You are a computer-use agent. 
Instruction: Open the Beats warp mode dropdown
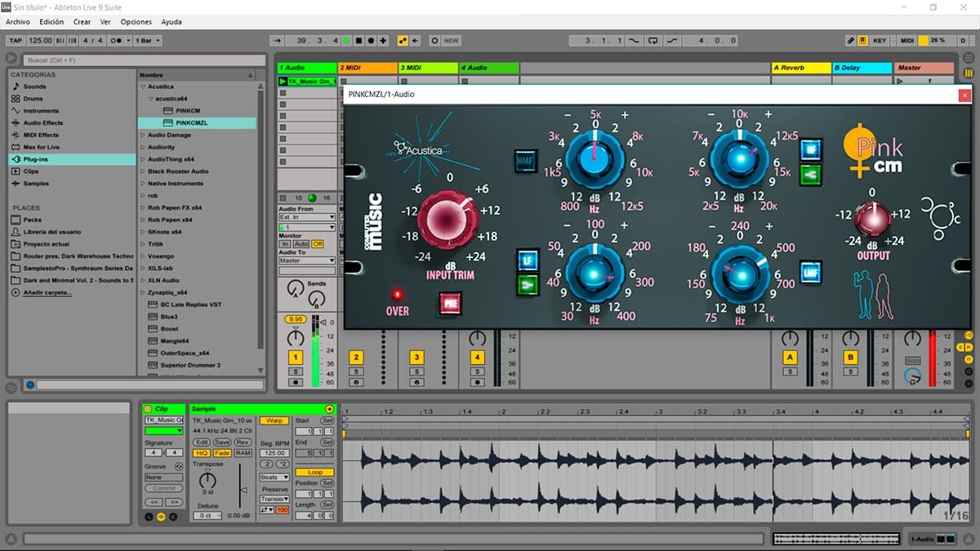coord(274,477)
